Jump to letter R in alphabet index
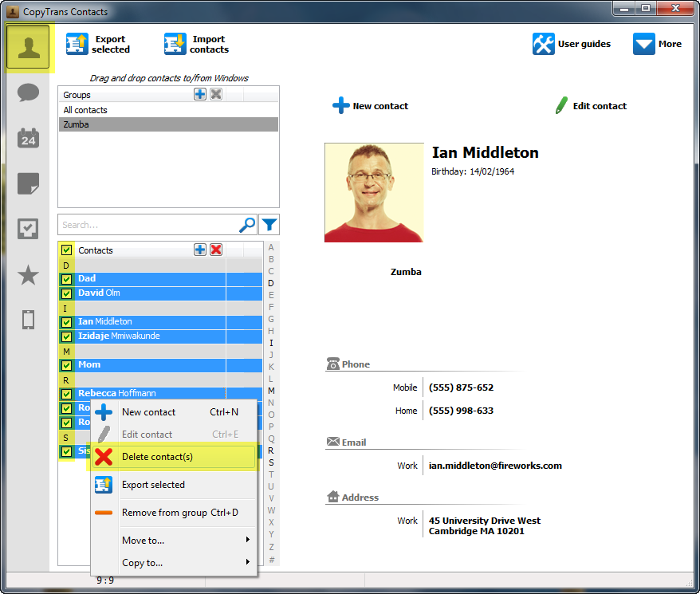 (x=271, y=450)
